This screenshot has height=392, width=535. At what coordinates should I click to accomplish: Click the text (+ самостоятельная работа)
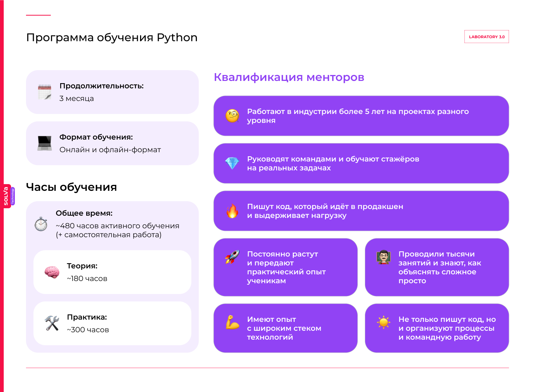[108, 235]
